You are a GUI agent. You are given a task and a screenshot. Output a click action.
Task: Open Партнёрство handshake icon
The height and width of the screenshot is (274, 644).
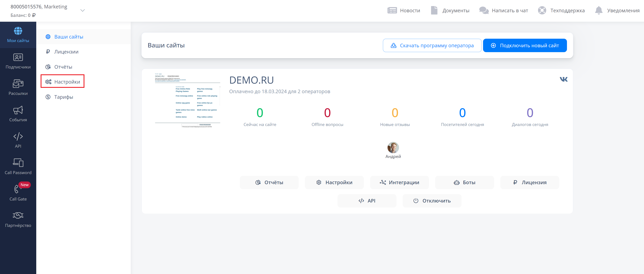pyautogui.click(x=18, y=215)
